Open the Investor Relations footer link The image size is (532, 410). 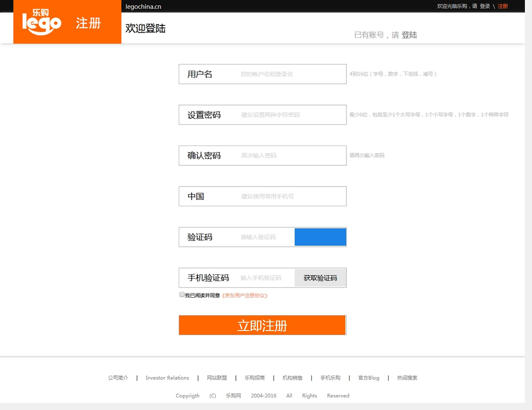[x=167, y=378]
